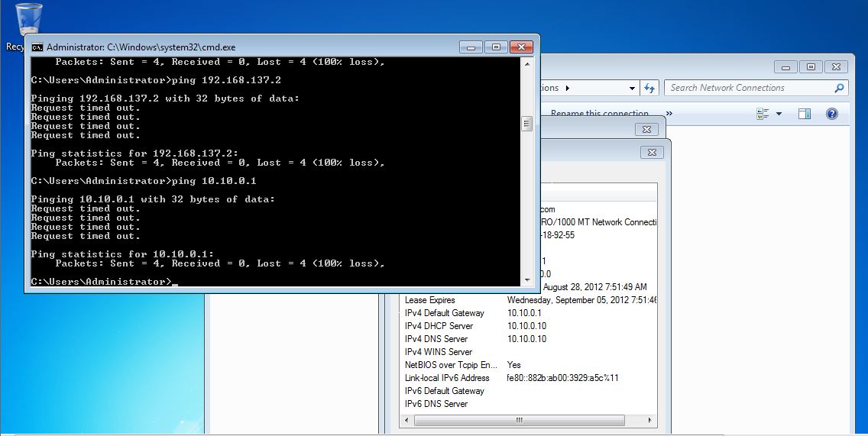Expand the address bar history dropdown
868x436 pixels.
tap(632, 88)
